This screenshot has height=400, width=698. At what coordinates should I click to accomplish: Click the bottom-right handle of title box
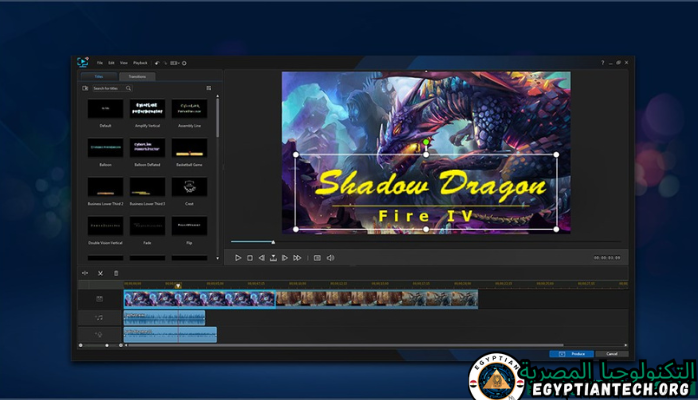(x=556, y=229)
